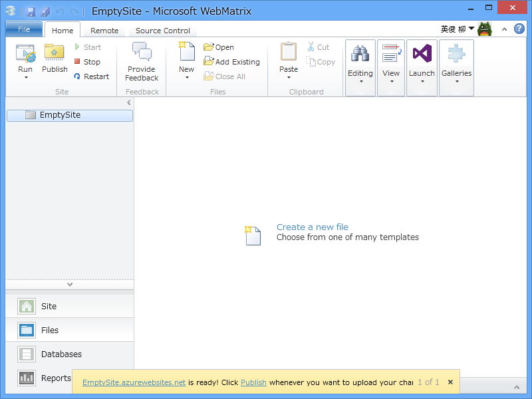Click the '1 of 1' notification counter

428,382
